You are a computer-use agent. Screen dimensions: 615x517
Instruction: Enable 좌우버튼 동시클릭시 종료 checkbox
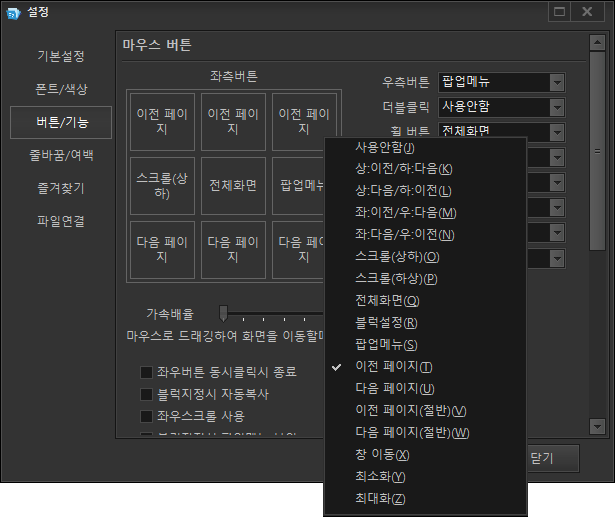[146, 372]
